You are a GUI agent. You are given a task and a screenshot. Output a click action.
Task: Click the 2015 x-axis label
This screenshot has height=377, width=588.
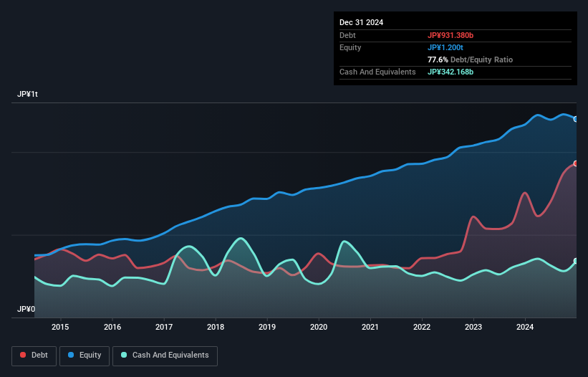click(x=60, y=327)
